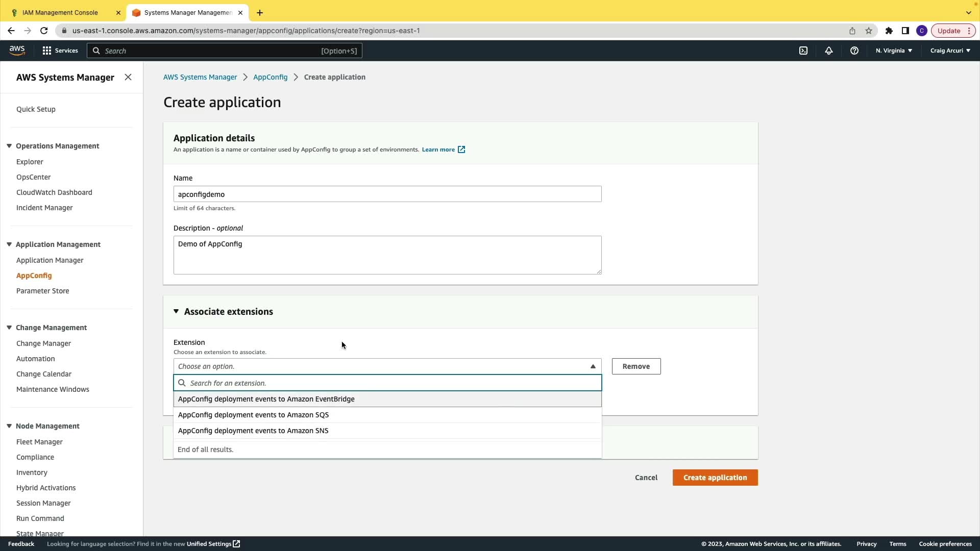
Task: Click the Search for an extension field
Action: 393,383
